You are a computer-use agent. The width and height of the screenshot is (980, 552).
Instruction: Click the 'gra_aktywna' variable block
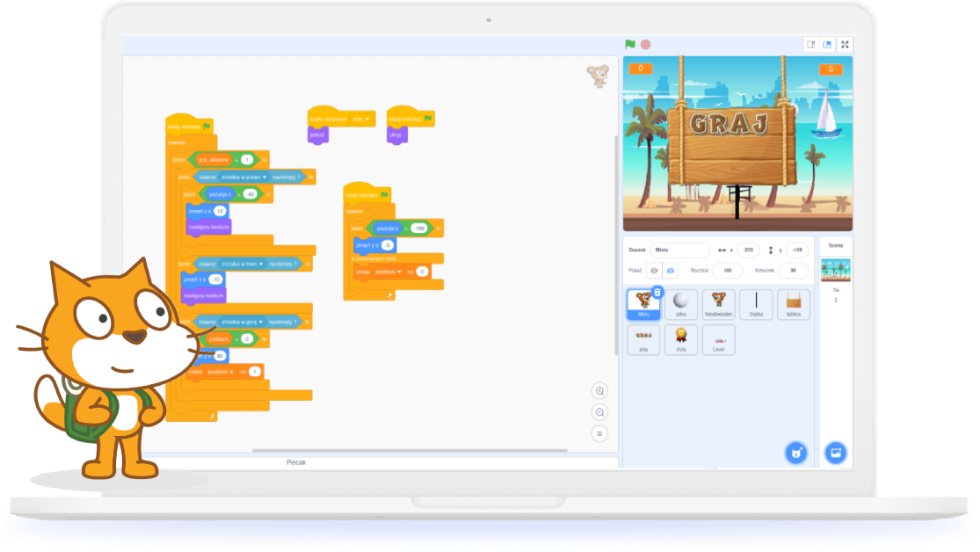pyautogui.click(x=214, y=160)
